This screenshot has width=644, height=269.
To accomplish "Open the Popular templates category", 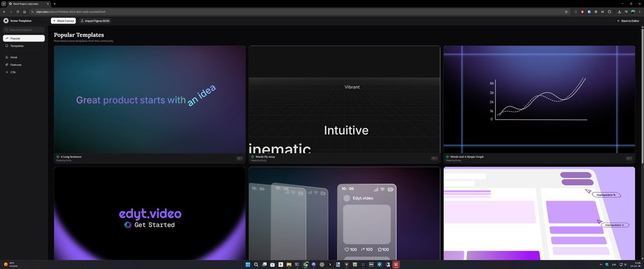I will pyautogui.click(x=24, y=39).
